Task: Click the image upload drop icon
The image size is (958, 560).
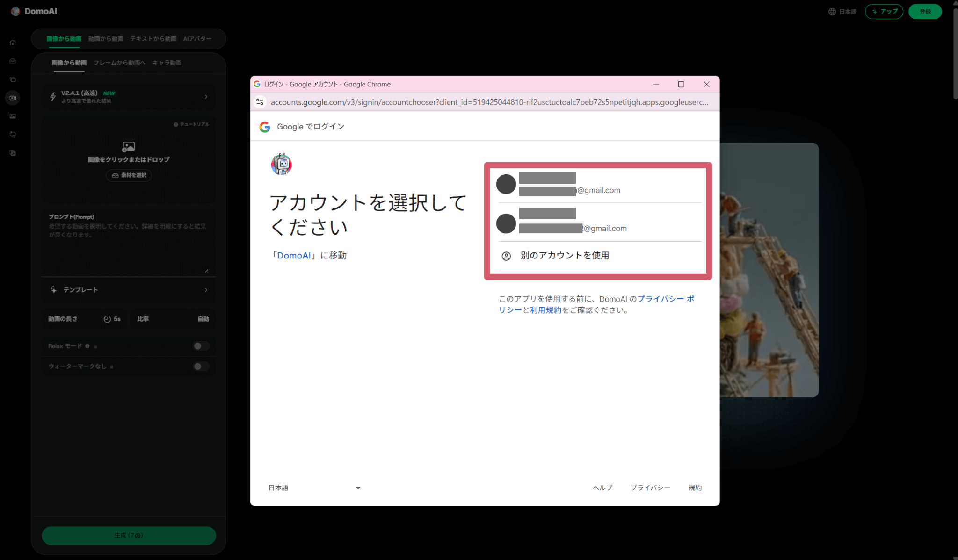Action: coord(128,147)
